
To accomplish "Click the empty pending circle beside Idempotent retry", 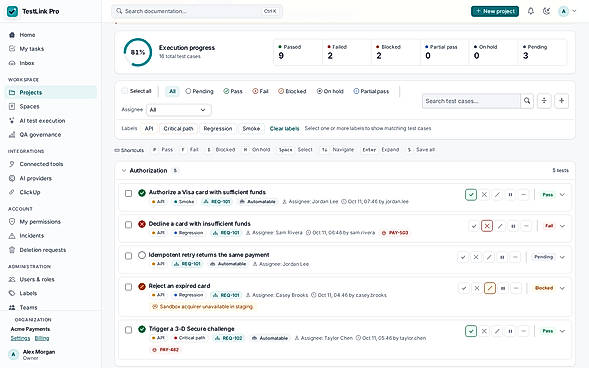I will (x=142, y=255).
